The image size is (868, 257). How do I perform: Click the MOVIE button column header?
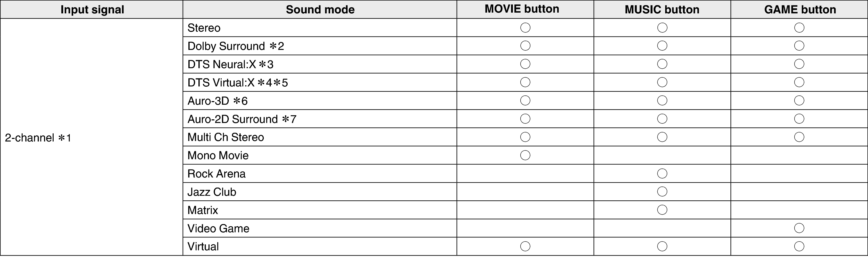point(522,9)
